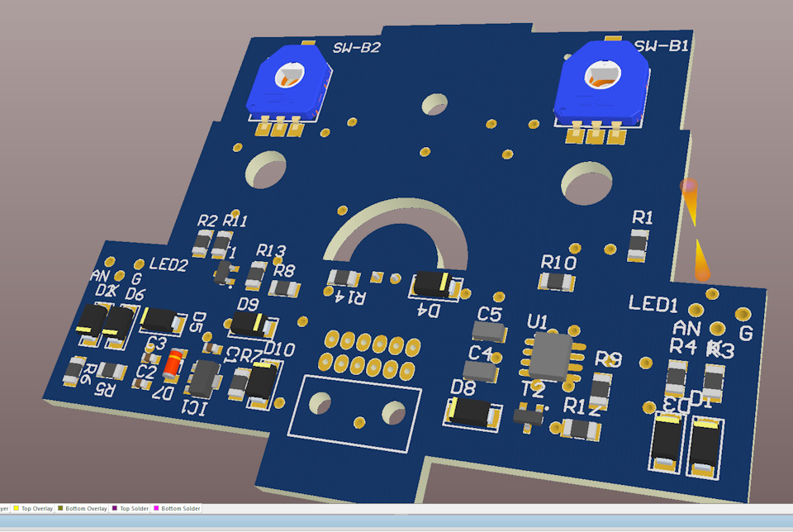
Task: Click the large hole below SW-B2
Action: (x=265, y=169)
